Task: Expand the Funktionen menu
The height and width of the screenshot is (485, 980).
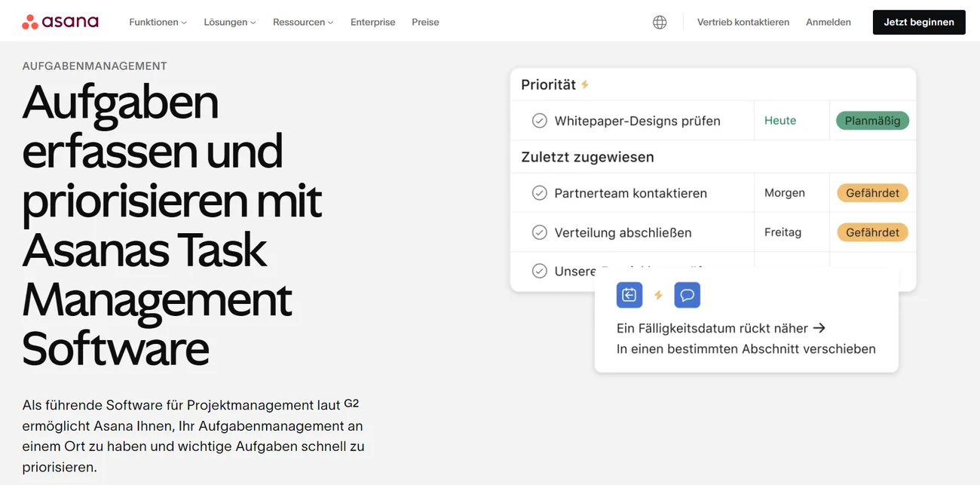Action: click(x=158, y=23)
